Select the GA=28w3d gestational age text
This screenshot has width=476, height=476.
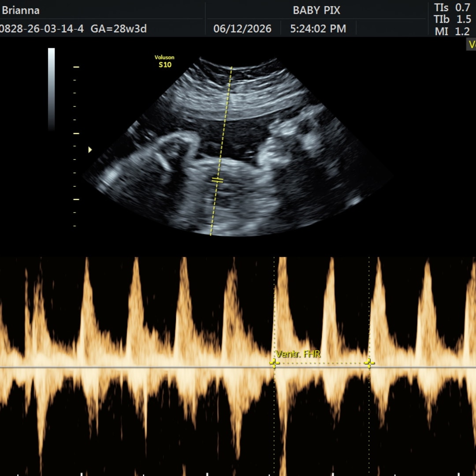click(x=119, y=29)
